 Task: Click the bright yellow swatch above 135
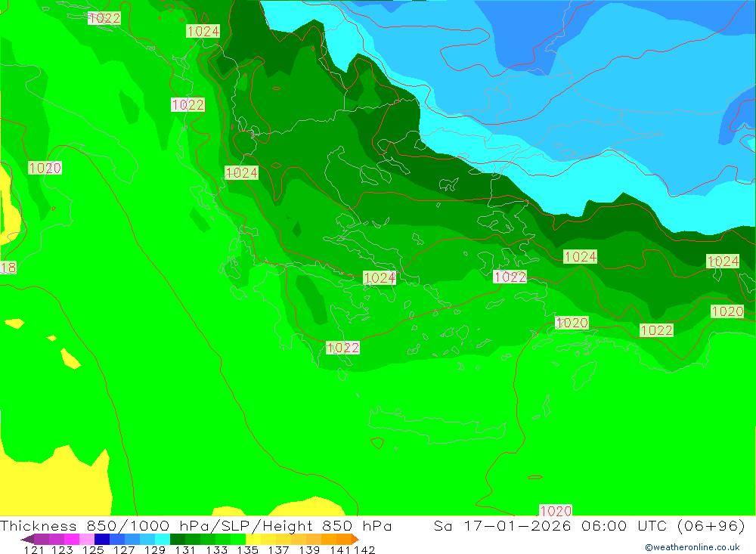(x=253, y=539)
